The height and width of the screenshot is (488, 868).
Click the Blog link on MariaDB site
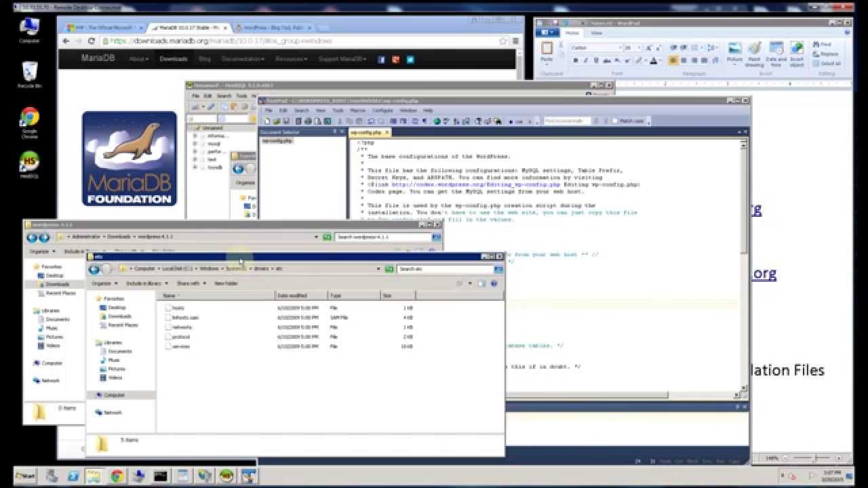205,60
